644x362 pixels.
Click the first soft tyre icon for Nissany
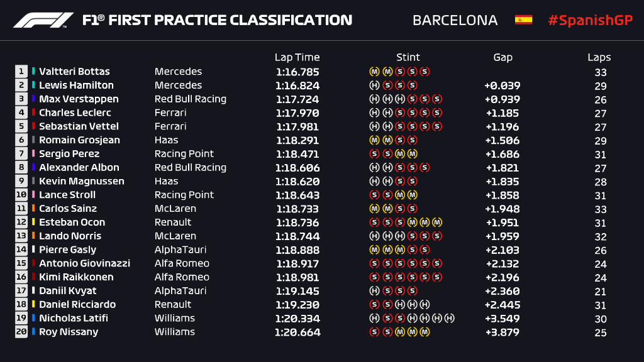(374, 332)
